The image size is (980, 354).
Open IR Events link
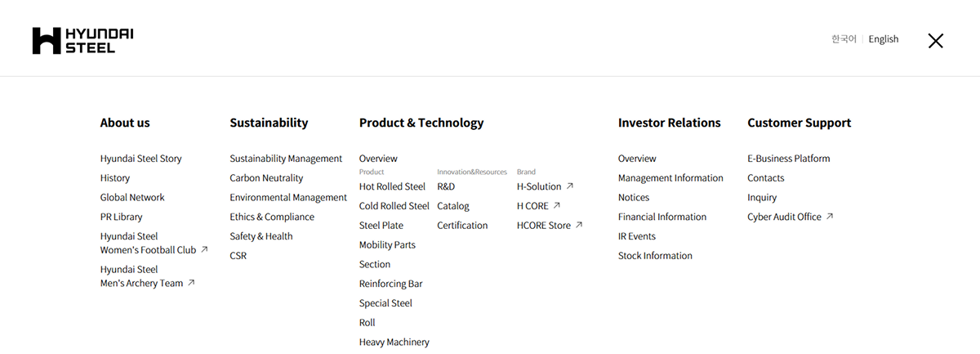(637, 237)
